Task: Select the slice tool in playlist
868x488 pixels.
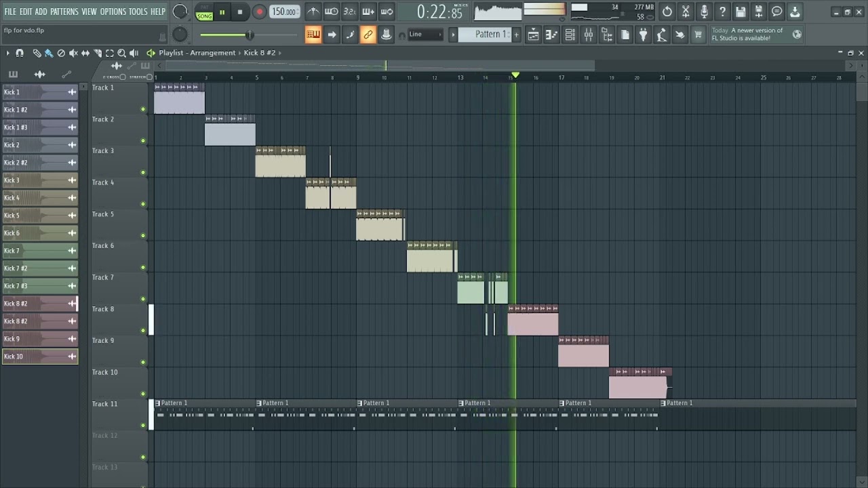Action: [x=98, y=53]
